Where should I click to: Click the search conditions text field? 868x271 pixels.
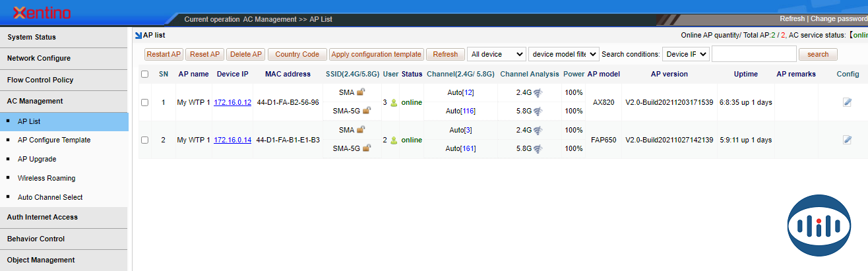tap(754, 54)
